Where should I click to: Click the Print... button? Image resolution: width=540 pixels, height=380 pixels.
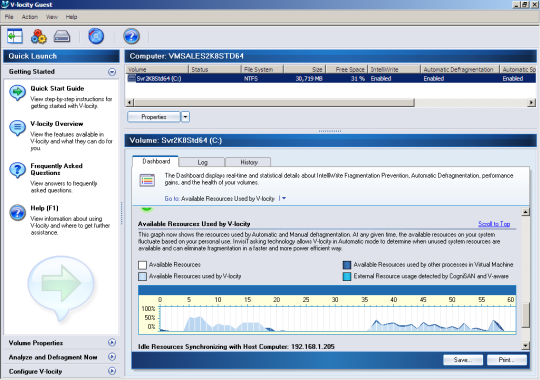(507, 360)
